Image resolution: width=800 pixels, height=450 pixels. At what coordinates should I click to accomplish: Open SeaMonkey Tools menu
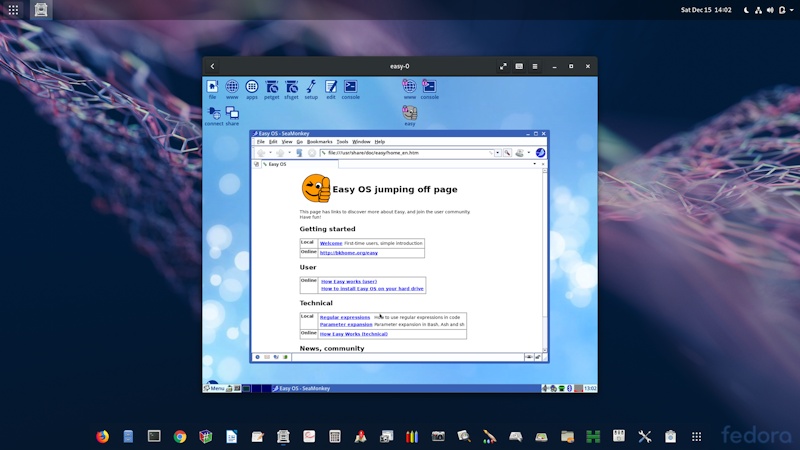click(x=342, y=142)
